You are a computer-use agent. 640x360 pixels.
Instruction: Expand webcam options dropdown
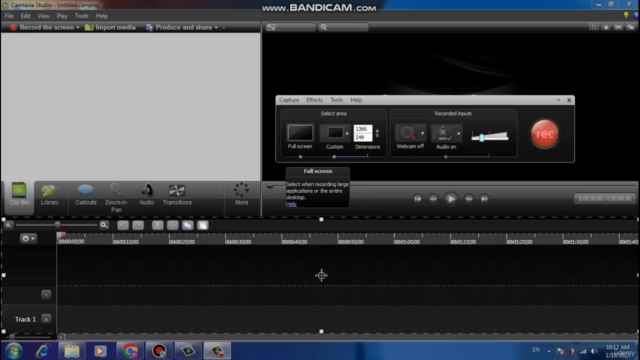coord(422,133)
